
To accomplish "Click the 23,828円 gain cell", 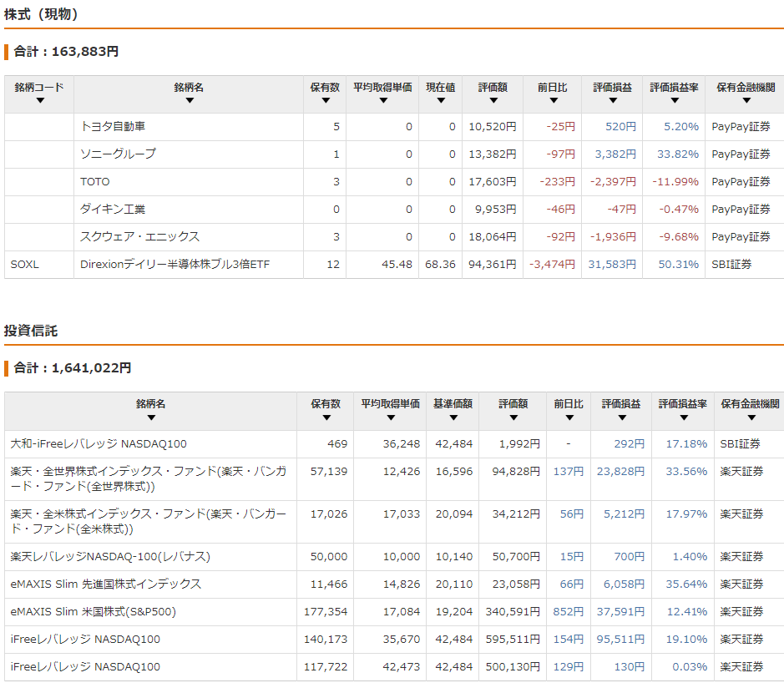I will point(620,471).
